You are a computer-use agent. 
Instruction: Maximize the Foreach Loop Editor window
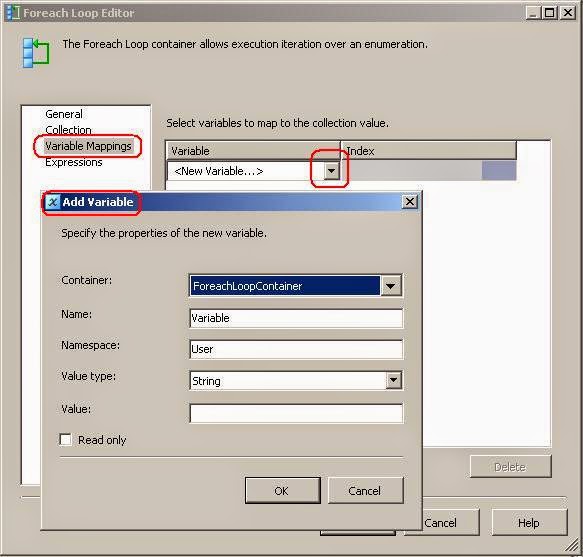point(550,13)
